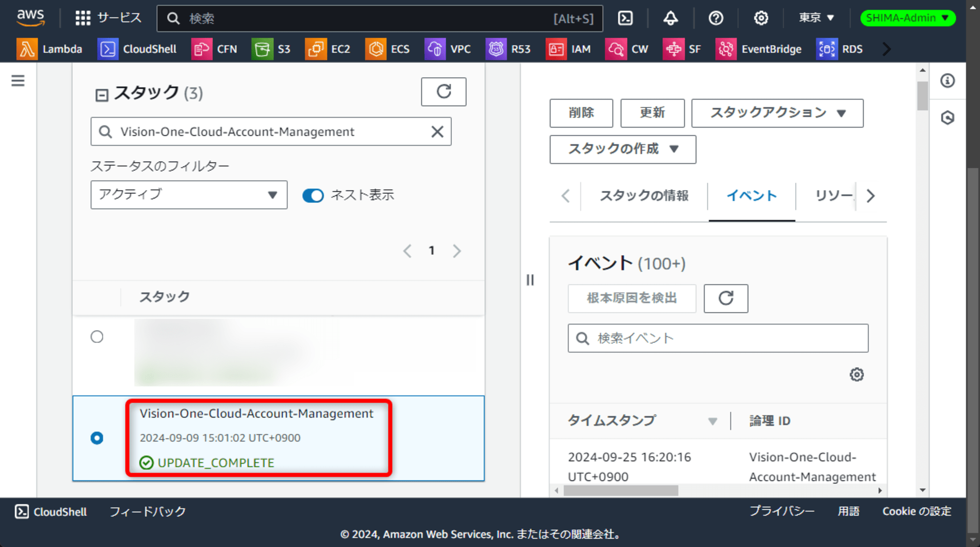Clear the stack search filter
This screenshot has height=547, width=980.
(x=437, y=131)
